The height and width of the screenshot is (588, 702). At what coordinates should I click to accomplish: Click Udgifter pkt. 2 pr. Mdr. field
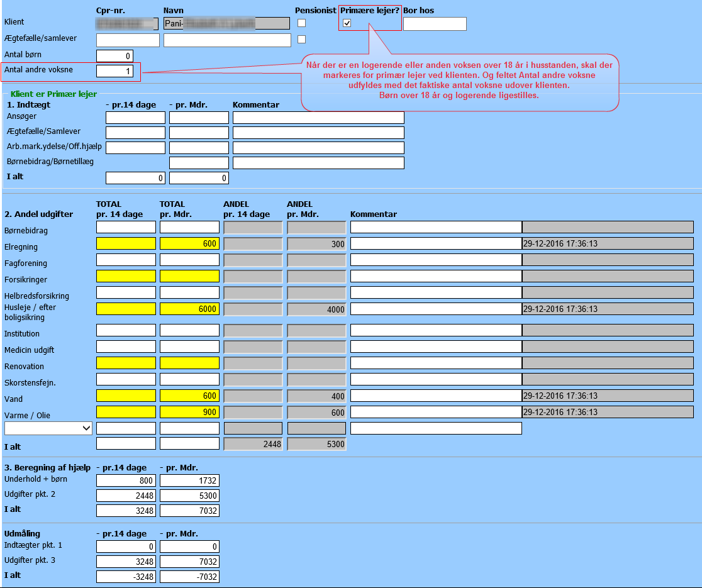coord(190,496)
